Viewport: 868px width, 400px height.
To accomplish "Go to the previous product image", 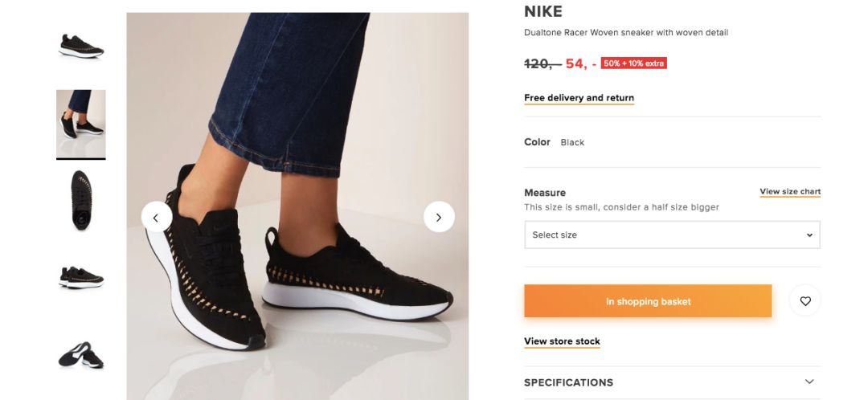I will tap(157, 217).
